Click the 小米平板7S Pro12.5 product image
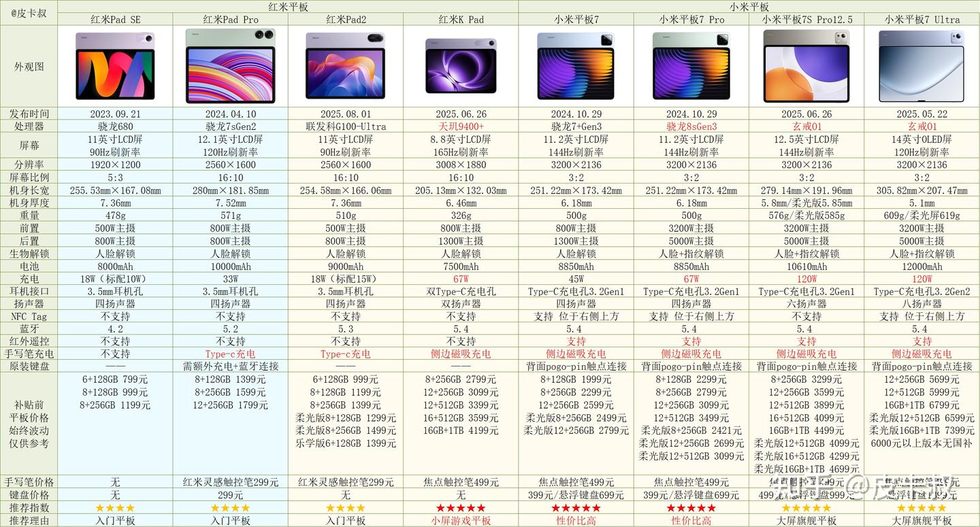Screen dimensions: 980x527 click(x=806, y=66)
